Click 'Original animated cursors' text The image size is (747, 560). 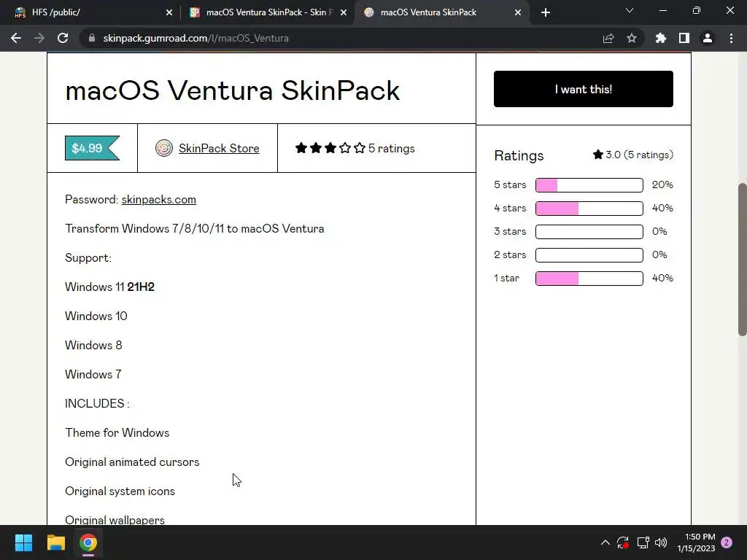[132, 462]
